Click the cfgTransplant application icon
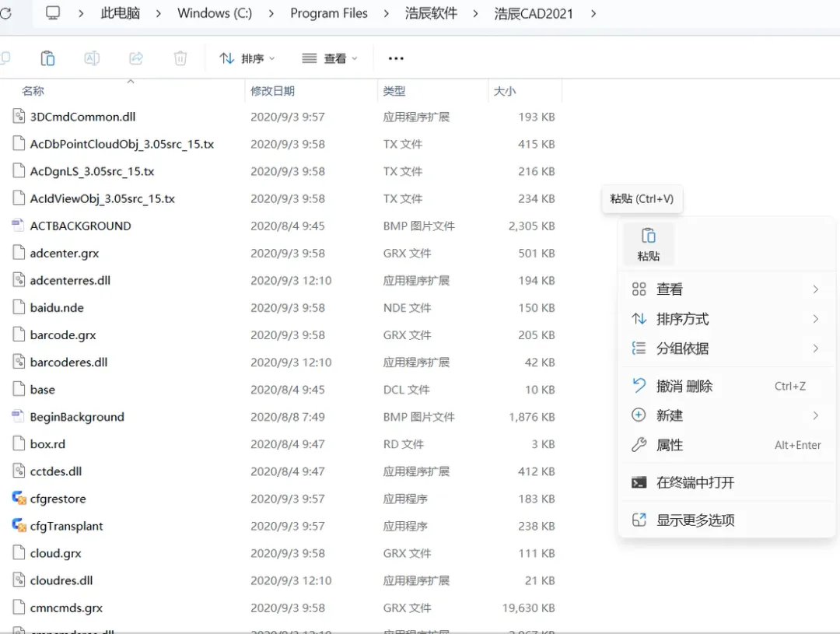Screen dimensions: 840x634 pos(19,525)
